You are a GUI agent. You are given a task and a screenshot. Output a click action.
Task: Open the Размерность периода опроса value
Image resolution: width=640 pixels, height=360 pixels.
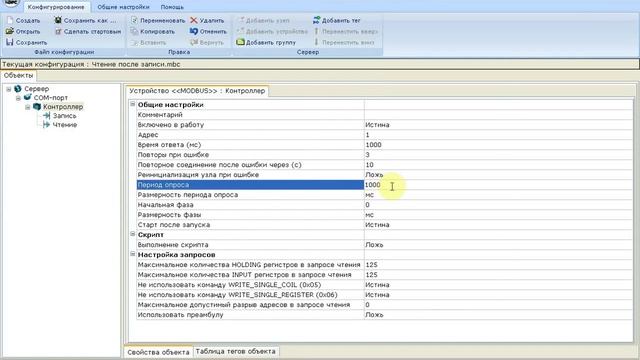tap(498, 195)
